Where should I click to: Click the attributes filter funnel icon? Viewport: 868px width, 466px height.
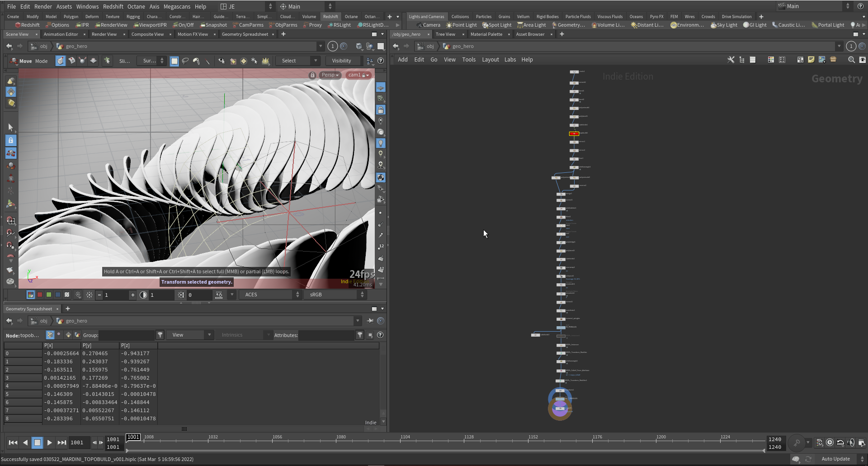360,335
